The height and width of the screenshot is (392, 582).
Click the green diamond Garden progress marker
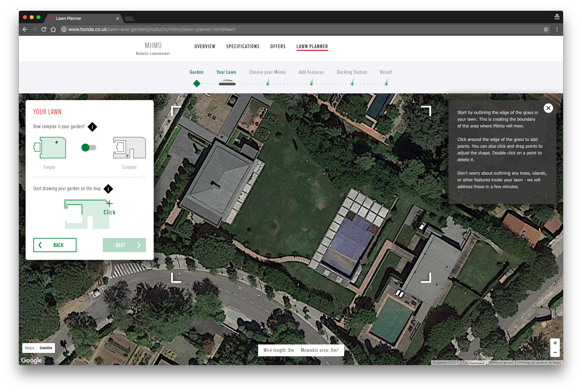click(x=197, y=83)
